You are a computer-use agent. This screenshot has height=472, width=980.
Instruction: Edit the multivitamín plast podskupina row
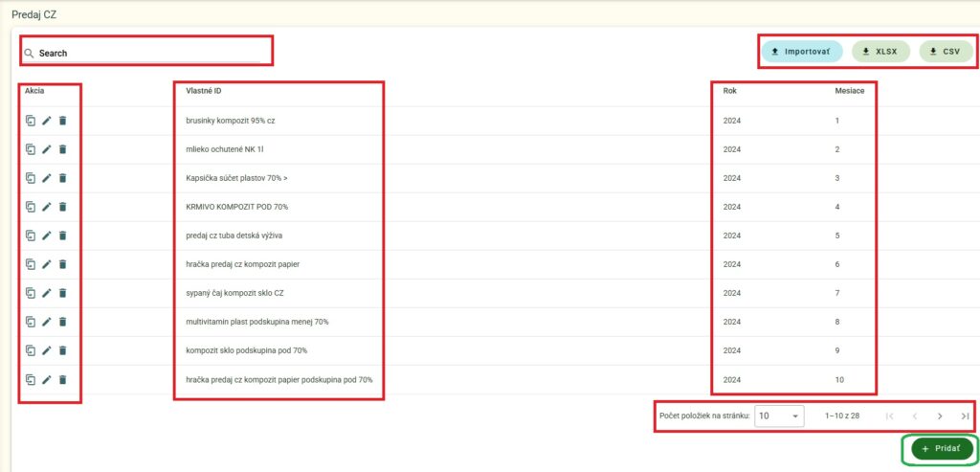pos(47,322)
